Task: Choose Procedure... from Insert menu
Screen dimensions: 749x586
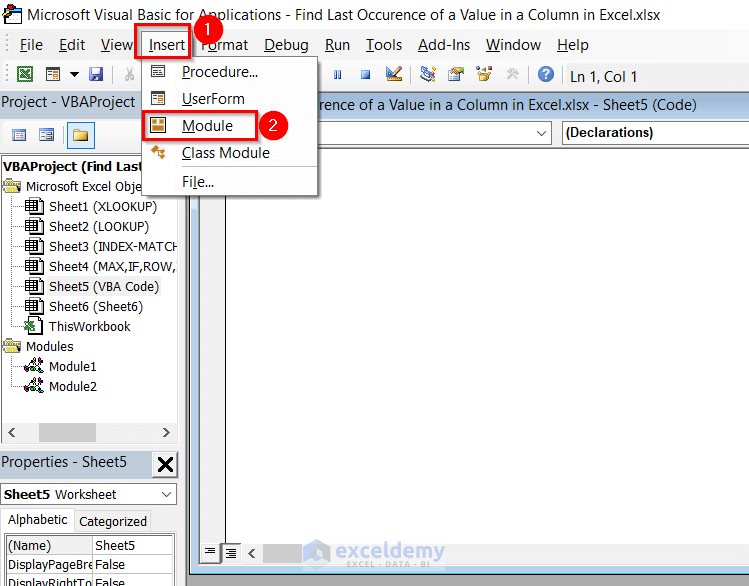Action: click(220, 72)
